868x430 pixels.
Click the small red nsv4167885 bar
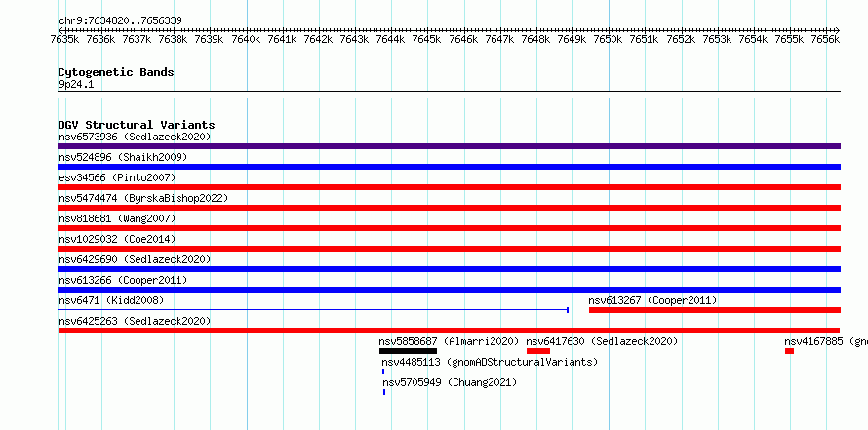click(x=789, y=351)
